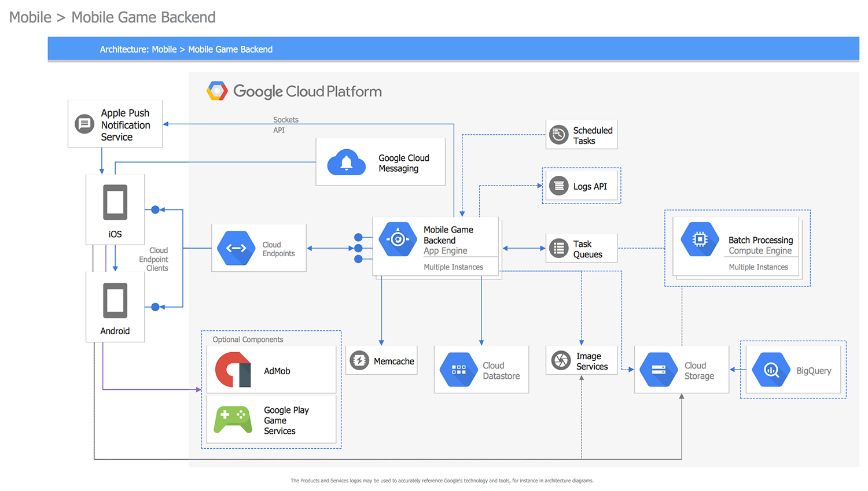Click "Multiple Instances" under Compute Engine
This screenshot has height=491, width=868.
(x=759, y=267)
